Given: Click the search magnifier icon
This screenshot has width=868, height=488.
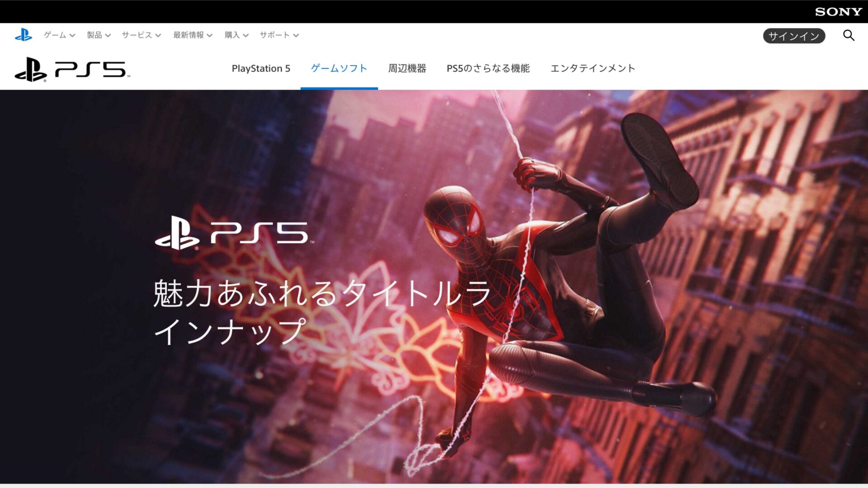Looking at the screenshot, I should pyautogui.click(x=849, y=35).
